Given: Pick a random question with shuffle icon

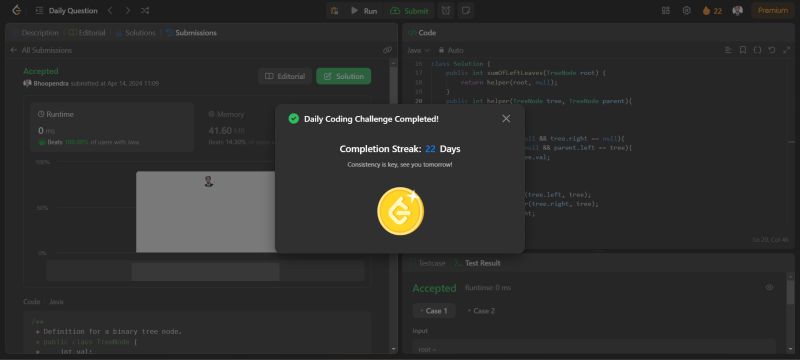Looking at the screenshot, I should coord(145,10).
